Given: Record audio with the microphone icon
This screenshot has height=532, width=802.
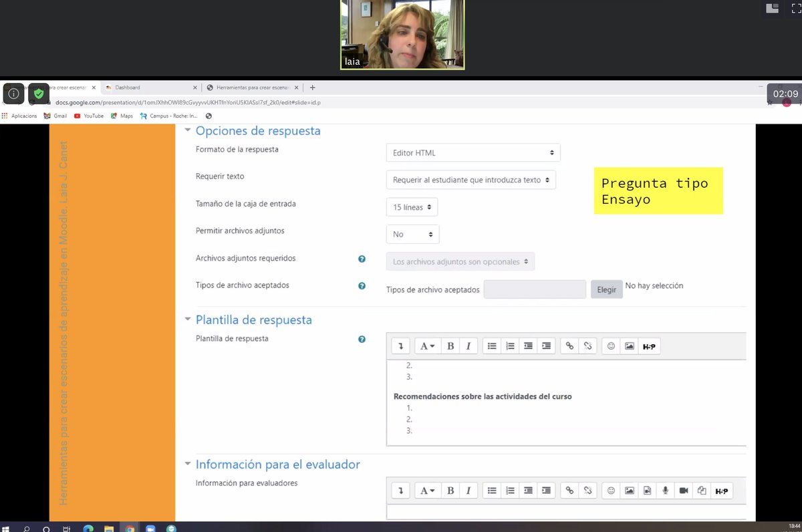Looking at the screenshot, I should coord(666,490).
